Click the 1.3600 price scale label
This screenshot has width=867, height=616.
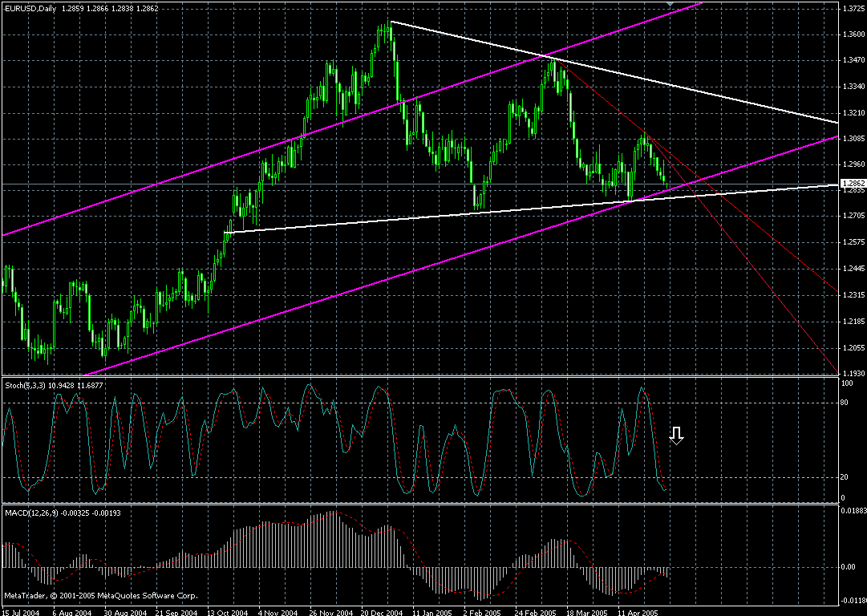(x=852, y=34)
